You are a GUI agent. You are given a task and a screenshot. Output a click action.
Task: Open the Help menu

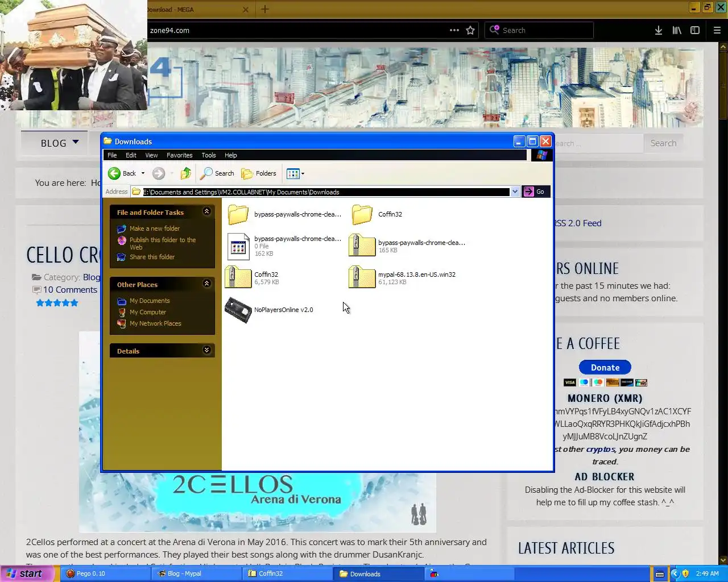230,155
